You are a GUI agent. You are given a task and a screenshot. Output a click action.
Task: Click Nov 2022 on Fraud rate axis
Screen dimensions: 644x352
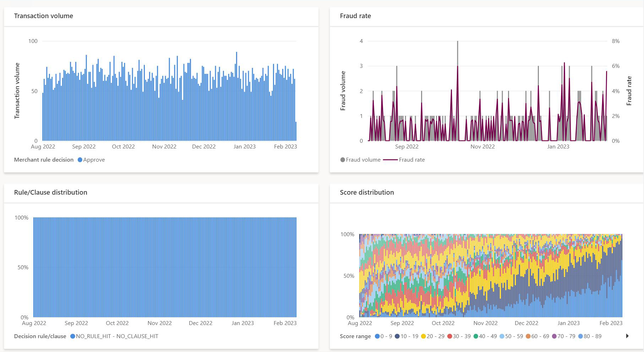click(x=482, y=147)
